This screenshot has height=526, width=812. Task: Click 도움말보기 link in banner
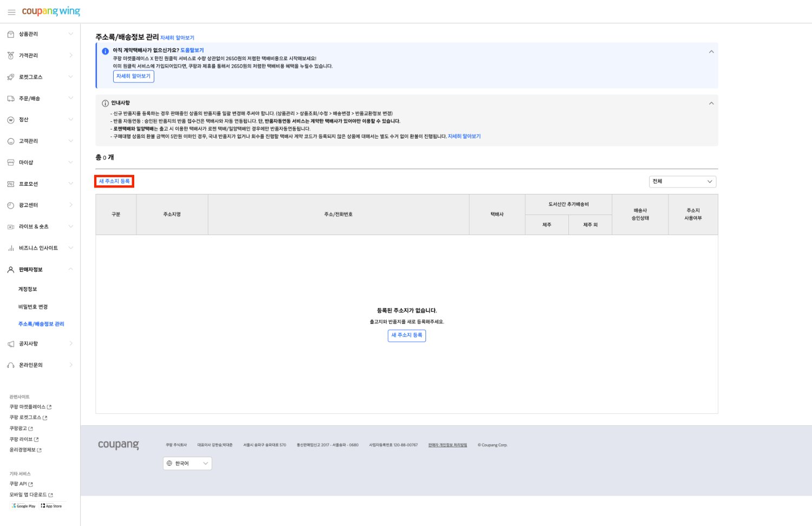pos(192,50)
